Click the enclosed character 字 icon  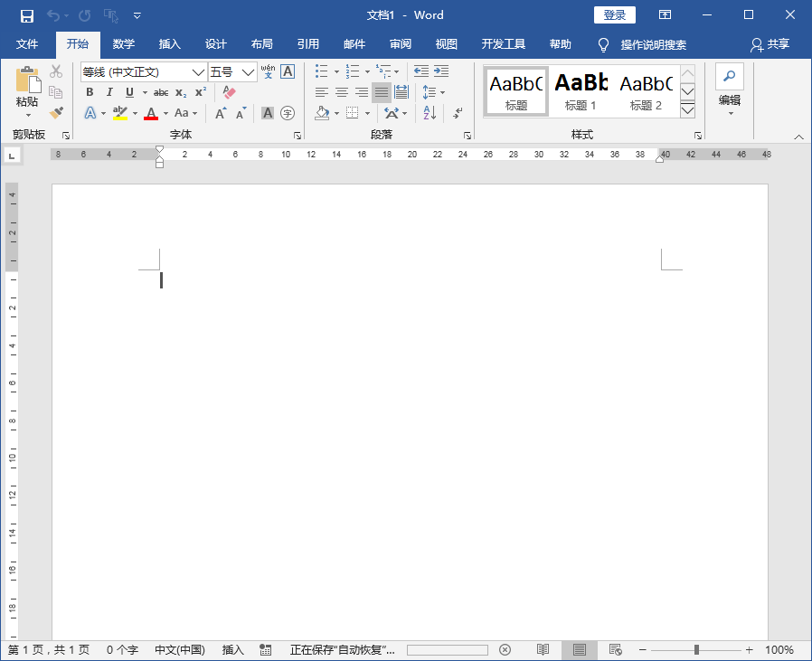pyautogui.click(x=288, y=113)
